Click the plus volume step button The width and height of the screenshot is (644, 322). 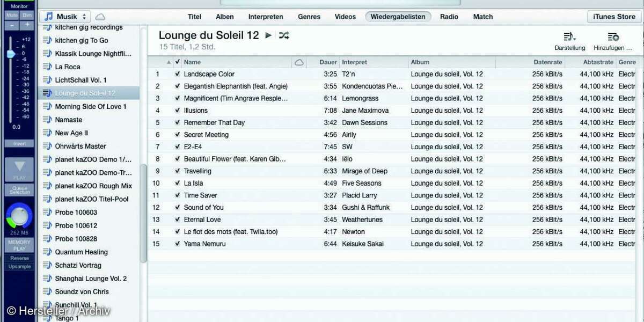click(27, 25)
